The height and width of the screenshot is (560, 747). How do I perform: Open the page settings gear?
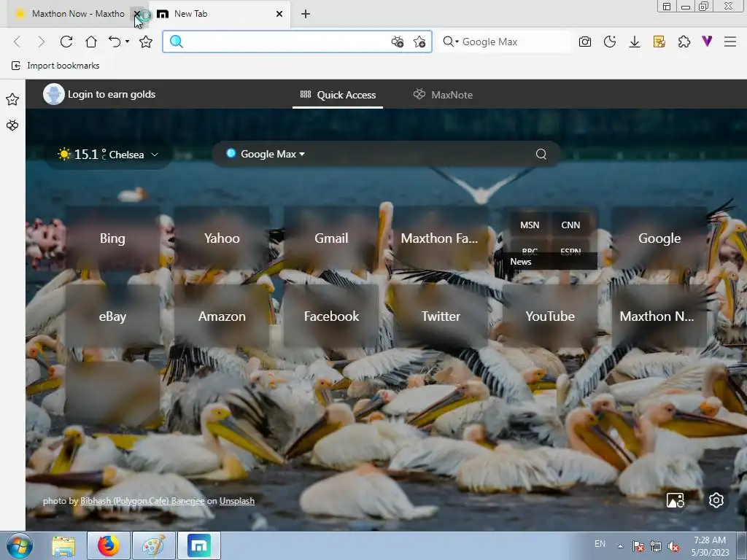716,500
